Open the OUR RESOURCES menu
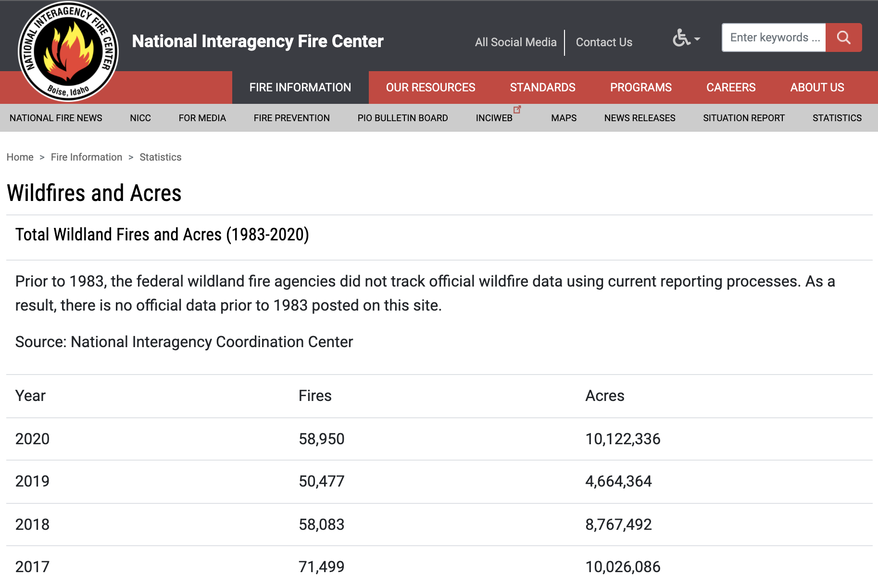 [431, 88]
